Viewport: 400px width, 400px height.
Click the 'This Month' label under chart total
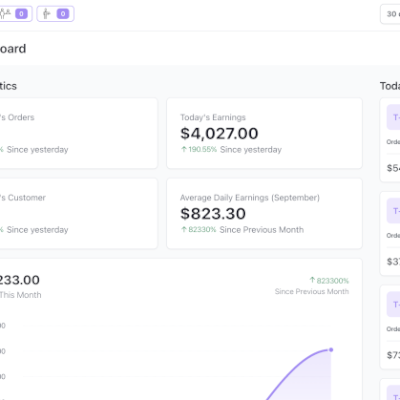pos(21,295)
